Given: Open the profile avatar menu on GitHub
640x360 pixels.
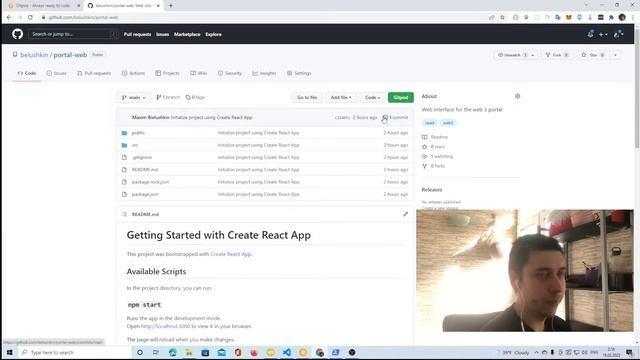Looking at the screenshot, I should (618, 34).
